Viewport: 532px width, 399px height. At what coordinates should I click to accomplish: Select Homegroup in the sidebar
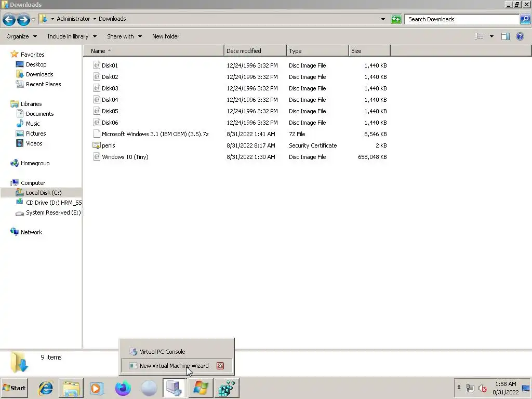coord(35,163)
